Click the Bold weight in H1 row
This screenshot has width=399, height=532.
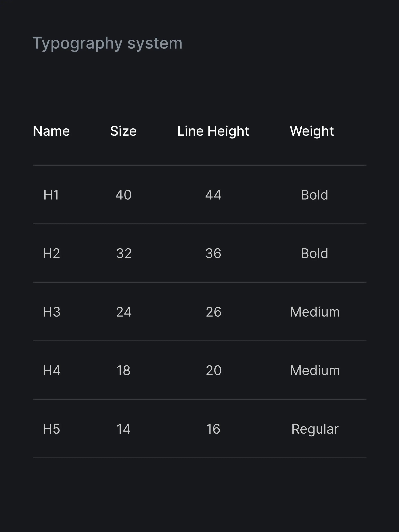tap(314, 195)
